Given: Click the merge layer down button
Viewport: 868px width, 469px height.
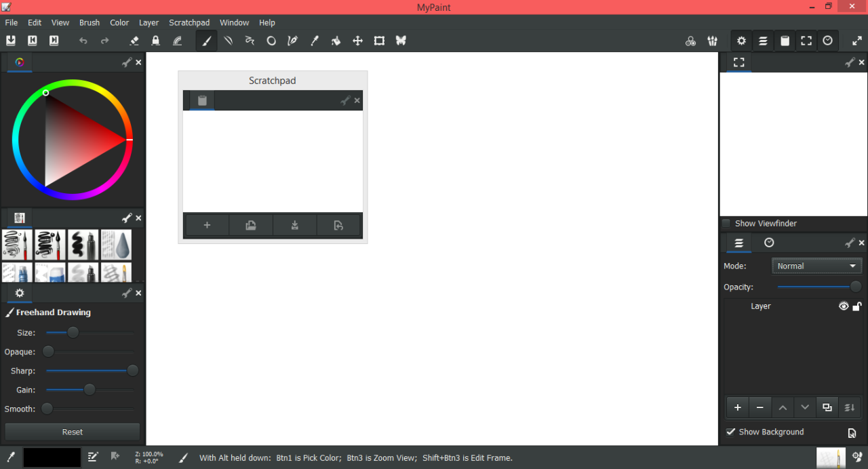Looking at the screenshot, I should pyautogui.click(x=850, y=407).
